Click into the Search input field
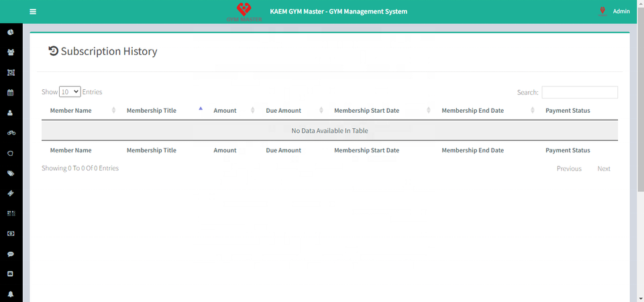 coord(580,93)
